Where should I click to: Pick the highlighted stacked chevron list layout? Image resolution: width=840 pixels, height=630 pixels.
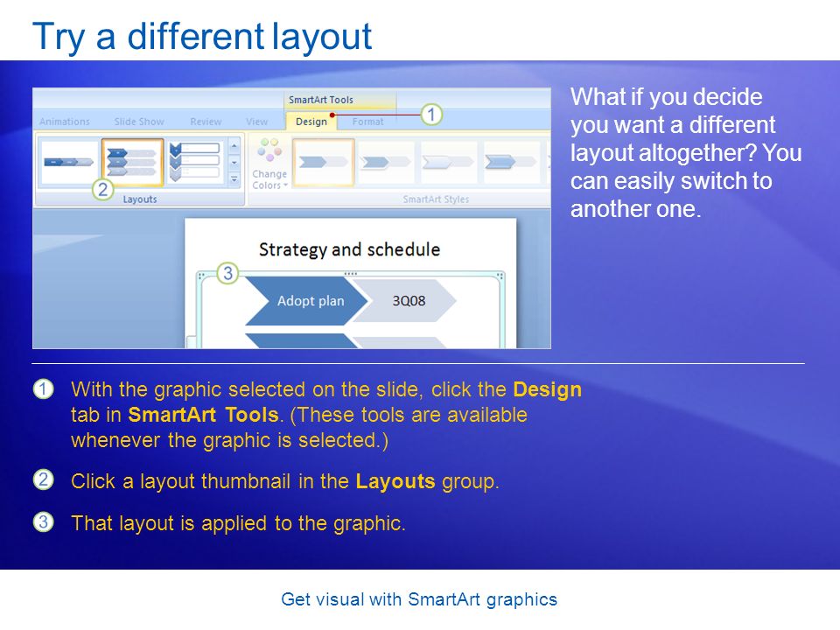click(132, 161)
